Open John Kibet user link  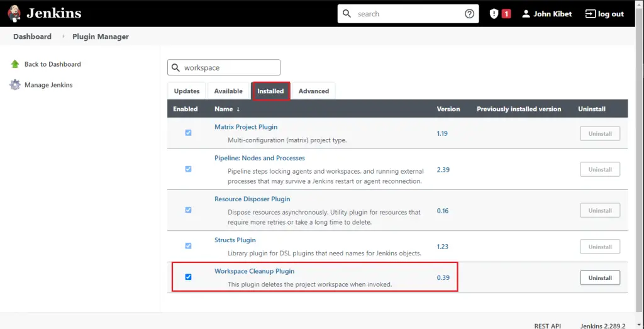[x=552, y=14]
